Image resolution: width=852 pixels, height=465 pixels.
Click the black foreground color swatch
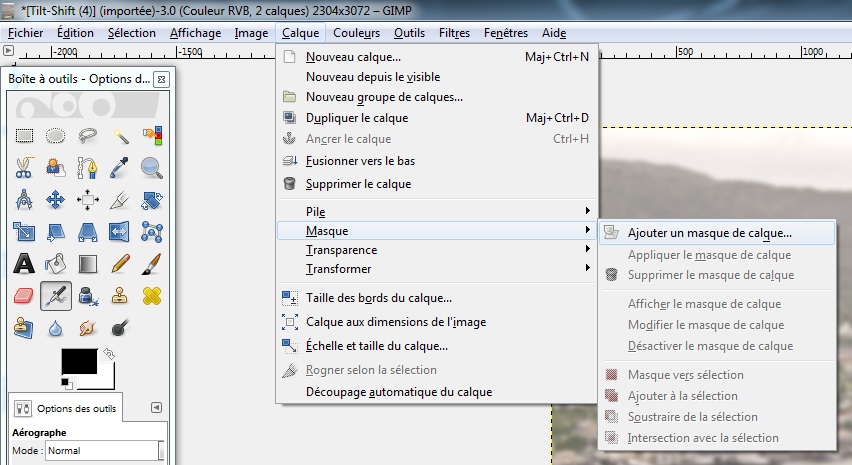(x=78, y=362)
